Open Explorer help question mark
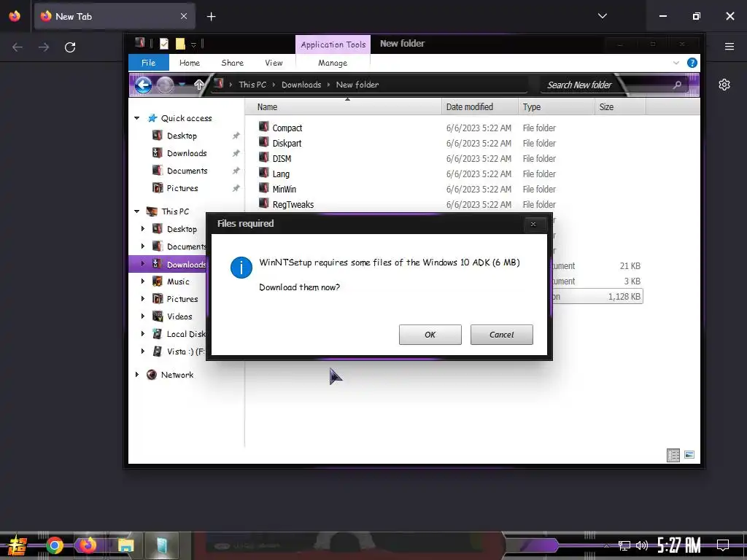The height and width of the screenshot is (560, 747). click(x=692, y=63)
